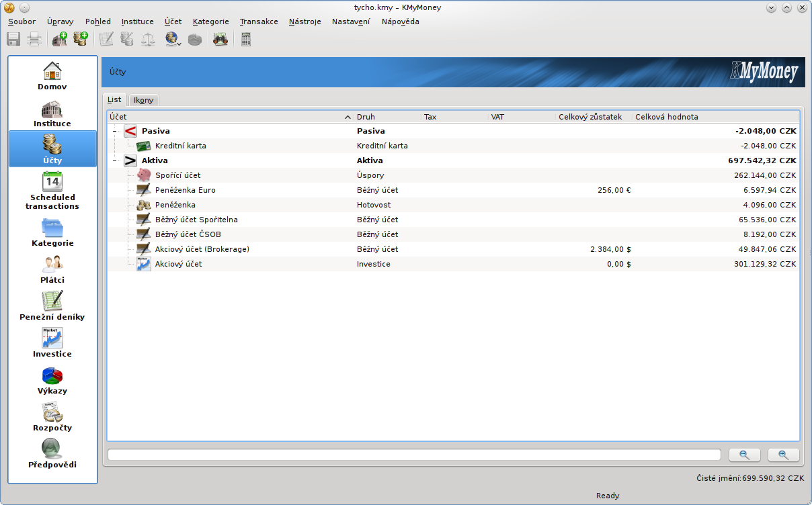Image resolution: width=812 pixels, height=505 pixels.
Task: Open the Předpovědi forecast view
Action: 52,454
